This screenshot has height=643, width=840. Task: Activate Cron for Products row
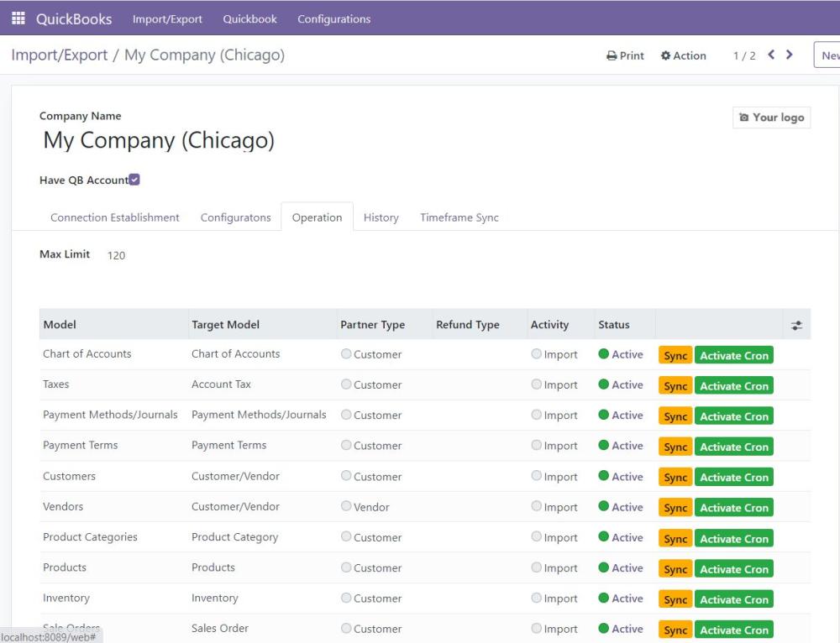pos(734,569)
